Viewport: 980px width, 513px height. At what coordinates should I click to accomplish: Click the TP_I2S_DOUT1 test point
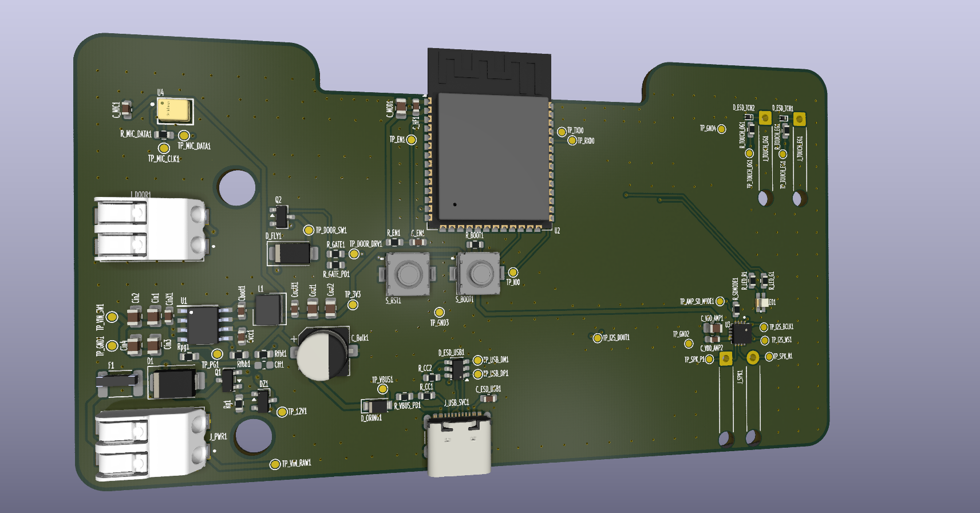(x=597, y=338)
